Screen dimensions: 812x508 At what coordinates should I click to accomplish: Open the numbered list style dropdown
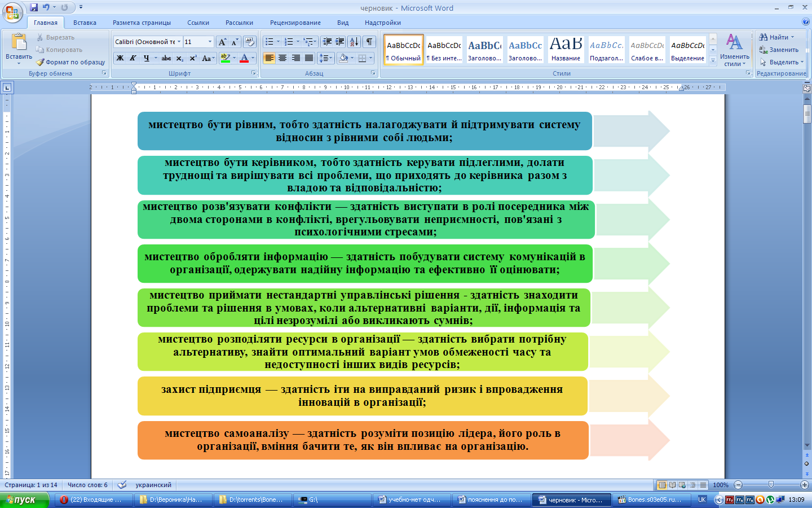pyautogui.click(x=298, y=42)
